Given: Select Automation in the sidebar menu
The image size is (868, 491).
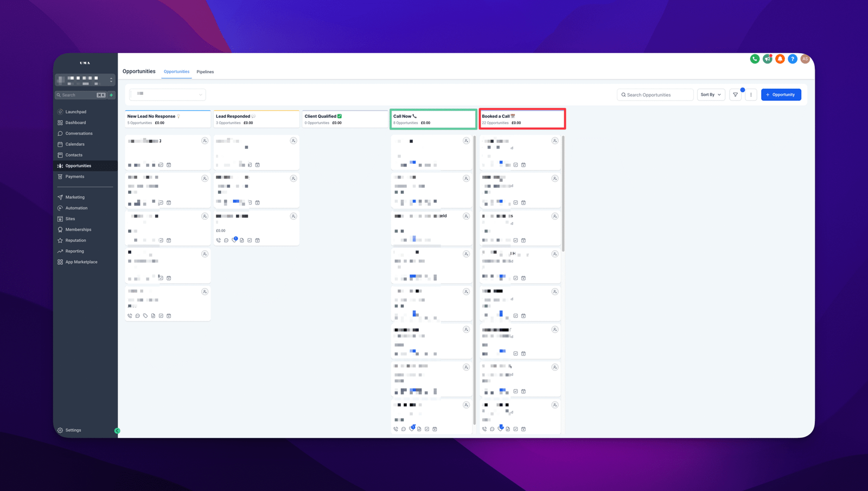Looking at the screenshot, I should pos(76,208).
